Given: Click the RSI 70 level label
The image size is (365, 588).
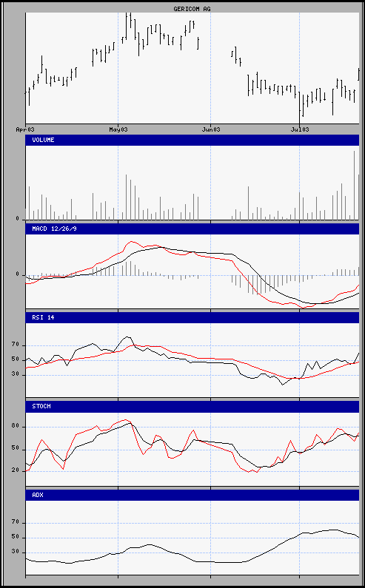Looking at the screenshot, I should (x=15, y=345).
